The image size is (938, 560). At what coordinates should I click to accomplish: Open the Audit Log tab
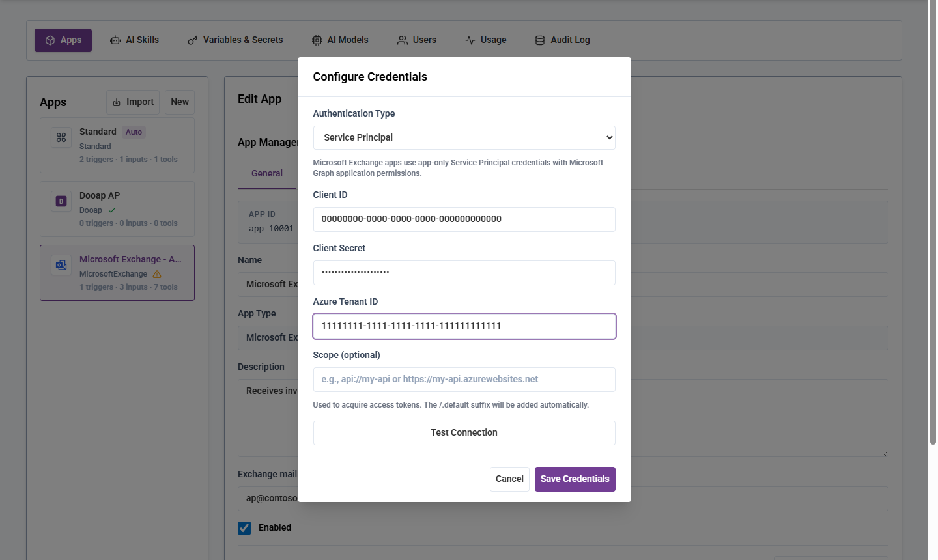coord(563,40)
